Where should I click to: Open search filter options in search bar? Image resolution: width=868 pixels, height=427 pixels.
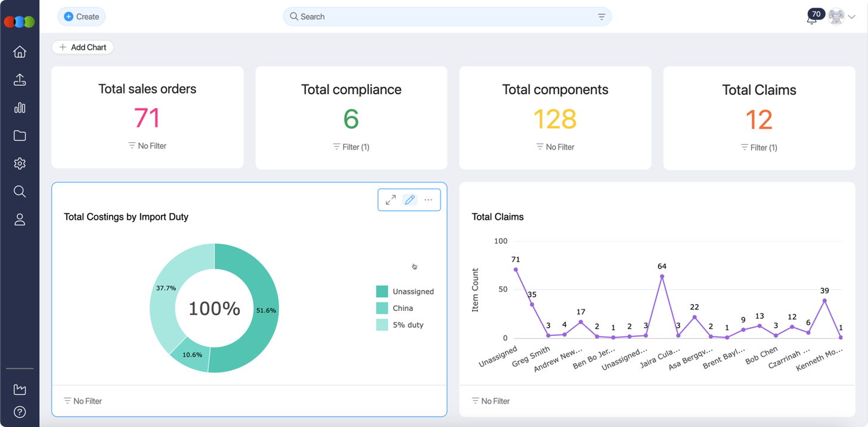(x=602, y=17)
